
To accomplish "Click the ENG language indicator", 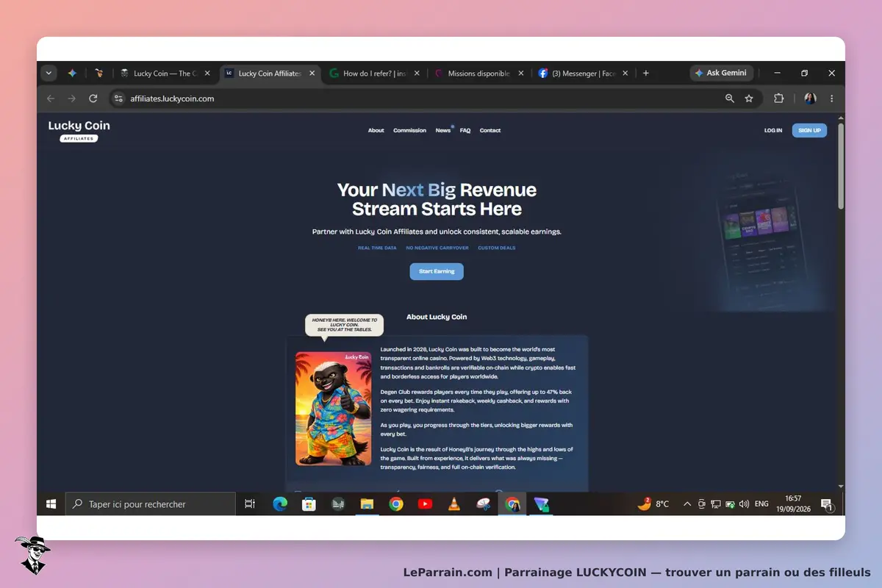I will pos(761,504).
